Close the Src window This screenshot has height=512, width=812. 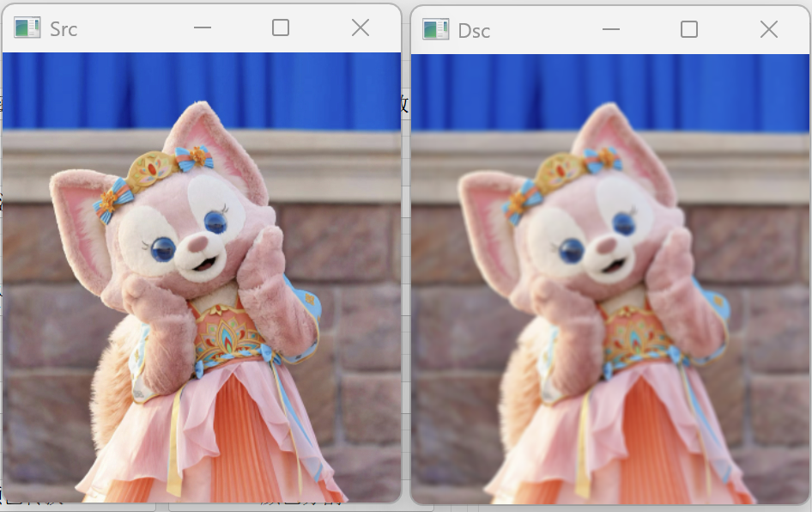pyautogui.click(x=361, y=28)
